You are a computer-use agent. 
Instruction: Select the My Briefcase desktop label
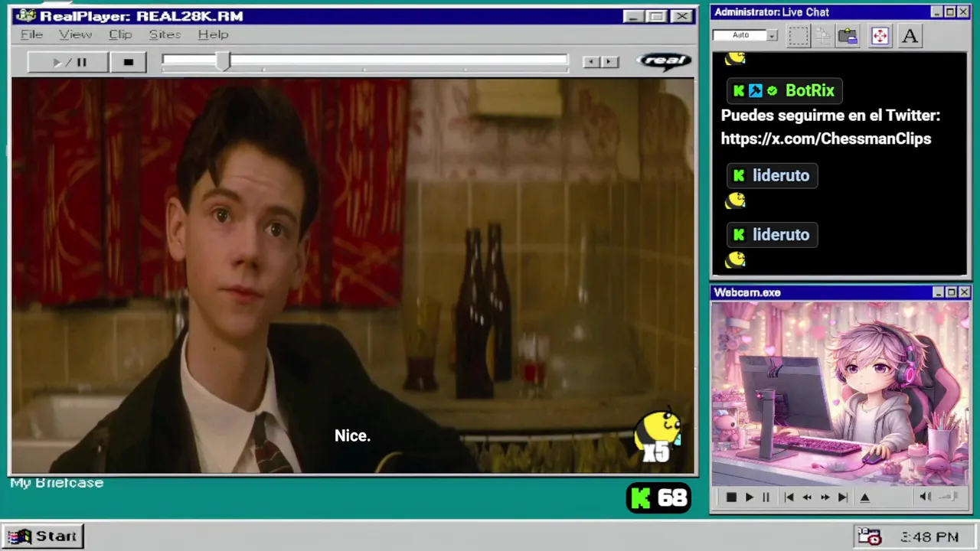click(57, 483)
